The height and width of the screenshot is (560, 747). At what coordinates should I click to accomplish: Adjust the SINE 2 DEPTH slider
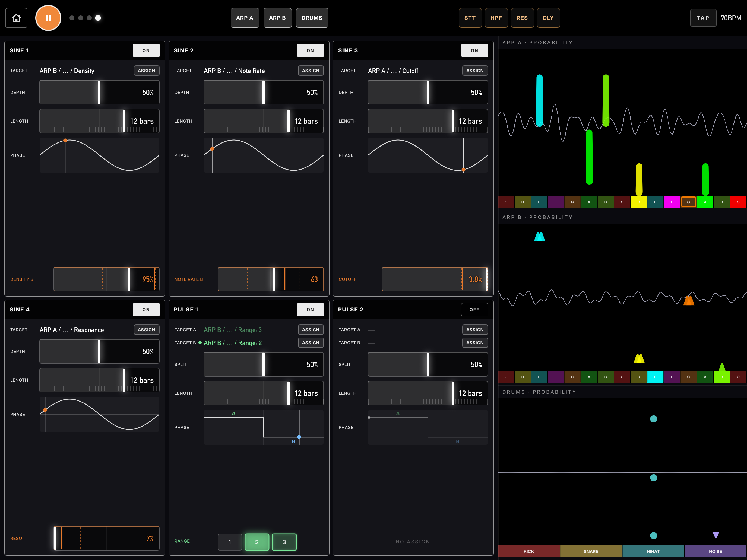point(263,92)
